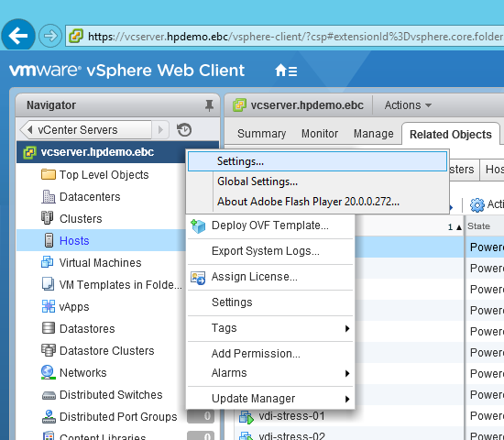Click the Top Level Objects folder icon
Image resolution: width=504 pixels, height=440 pixels.
click(49, 175)
